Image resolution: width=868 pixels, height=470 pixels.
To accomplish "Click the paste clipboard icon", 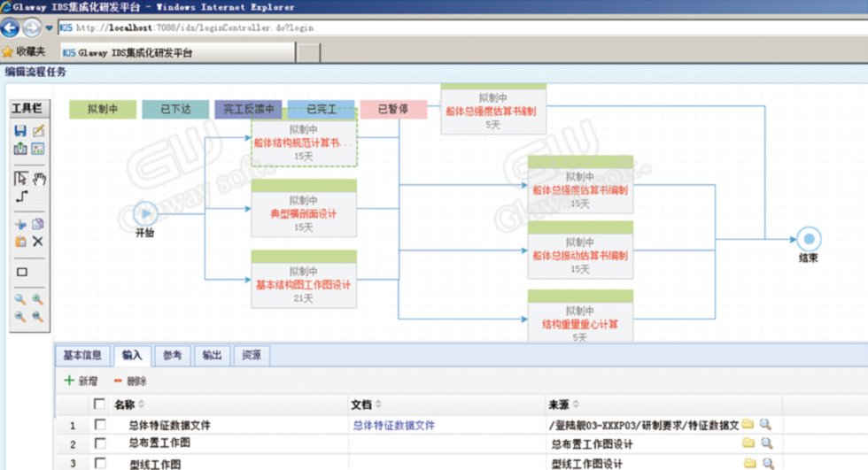I will point(20,242).
